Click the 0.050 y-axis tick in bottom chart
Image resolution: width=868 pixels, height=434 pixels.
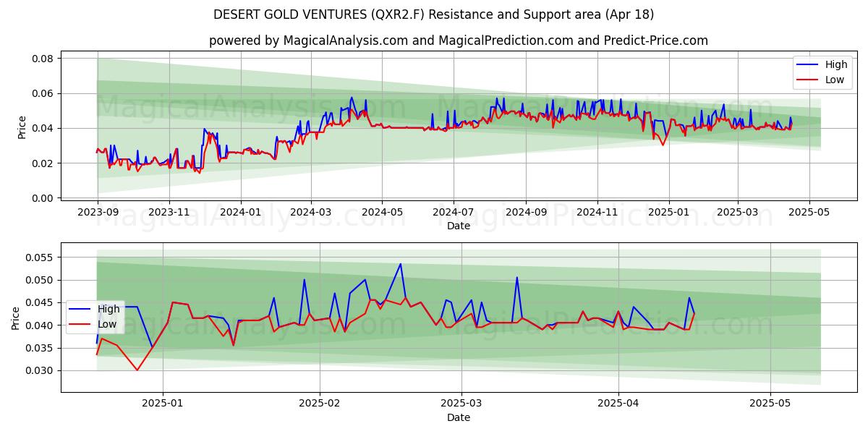[41, 280]
